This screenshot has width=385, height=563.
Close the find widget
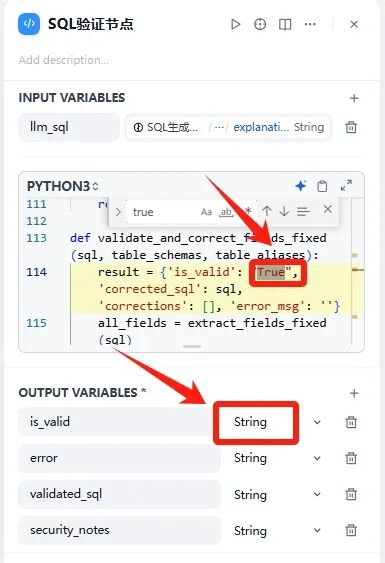(x=328, y=209)
